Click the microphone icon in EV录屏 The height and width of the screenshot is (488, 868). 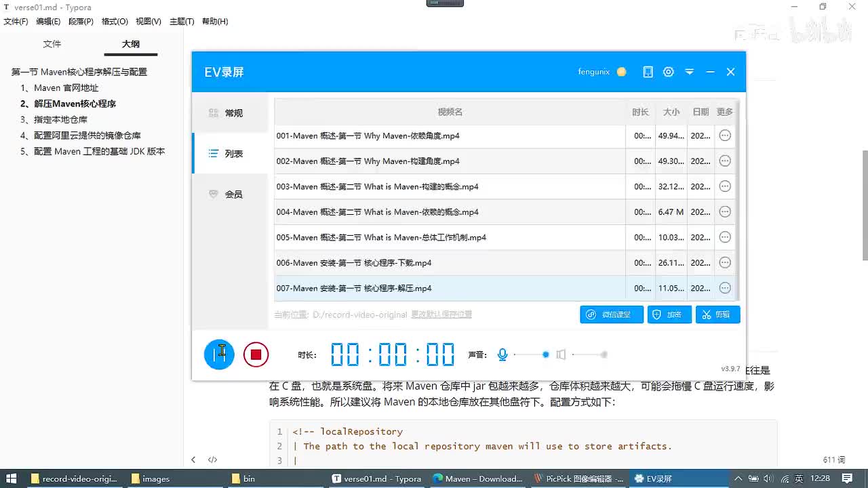tap(502, 354)
